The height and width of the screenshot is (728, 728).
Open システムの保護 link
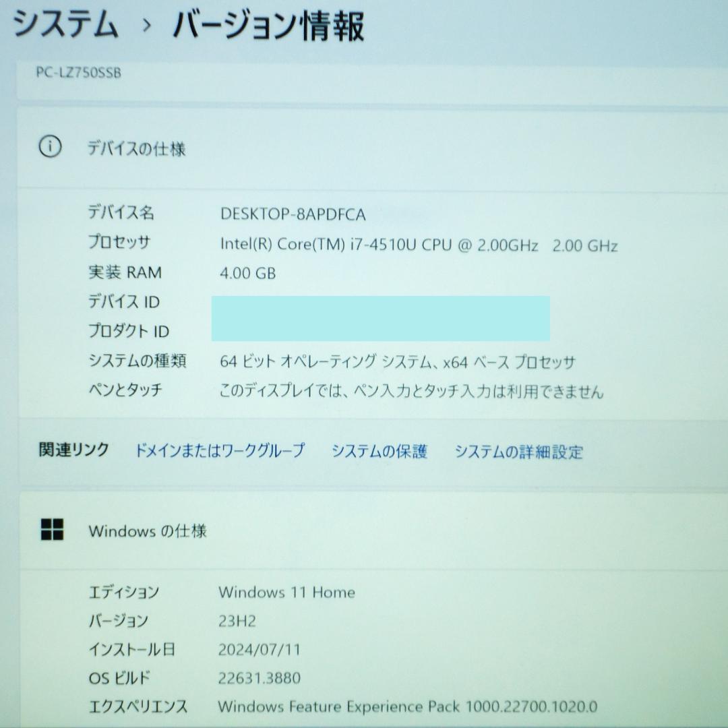pos(381,452)
